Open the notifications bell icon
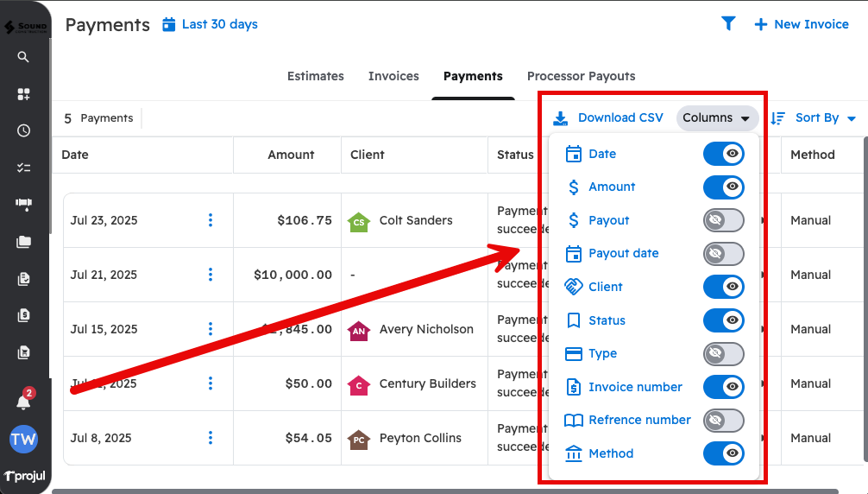The image size is (868, 494). [23, 402]
